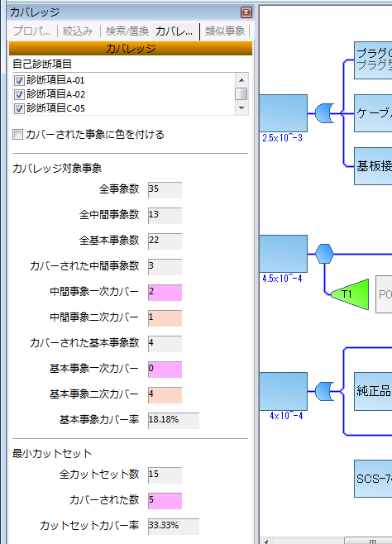Select the hexagon gate beside 4.5x10^-4 event

[325, 254]
